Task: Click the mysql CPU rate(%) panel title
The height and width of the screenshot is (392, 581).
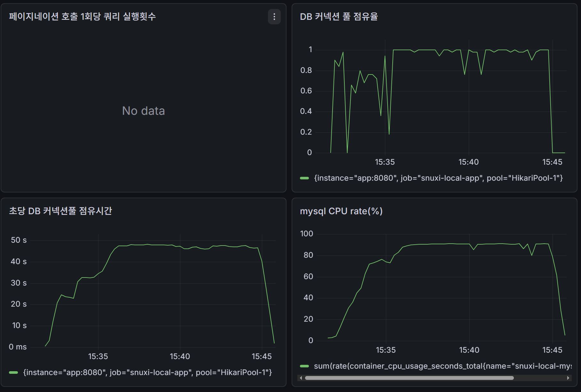Action: click(341, 211)
